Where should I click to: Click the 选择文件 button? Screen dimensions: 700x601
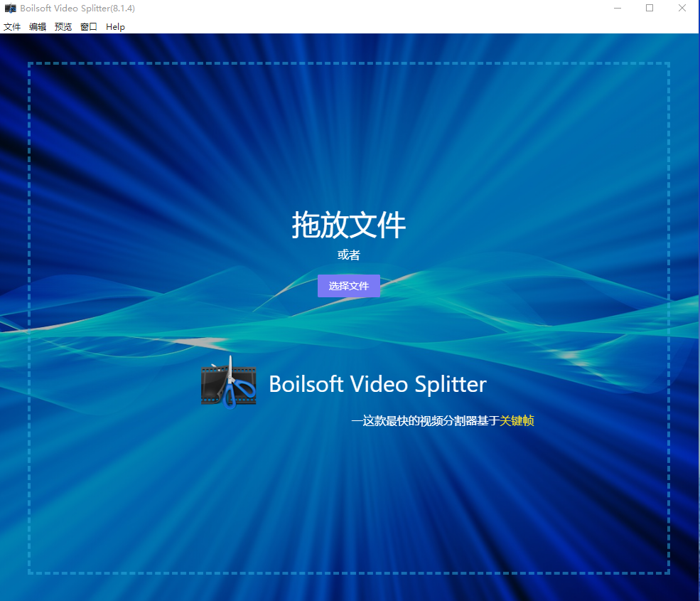pos(349,286)
